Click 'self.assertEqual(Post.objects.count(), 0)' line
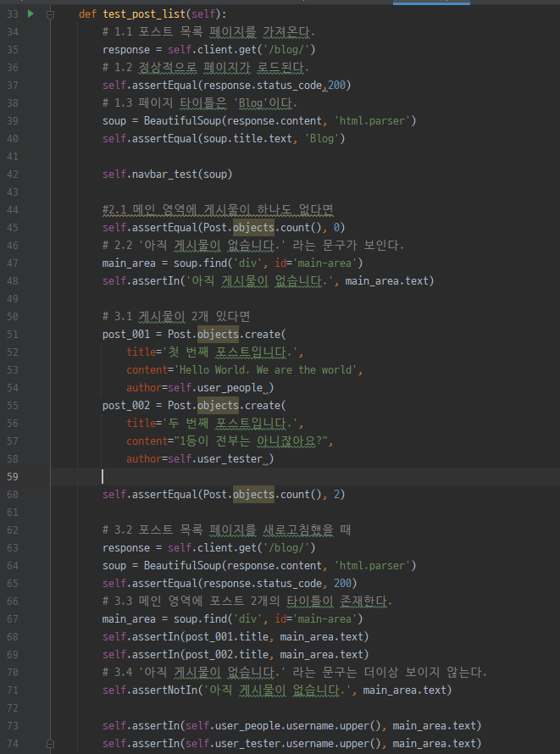This screenshot has width=560, height=754. (x=224, y=227)
